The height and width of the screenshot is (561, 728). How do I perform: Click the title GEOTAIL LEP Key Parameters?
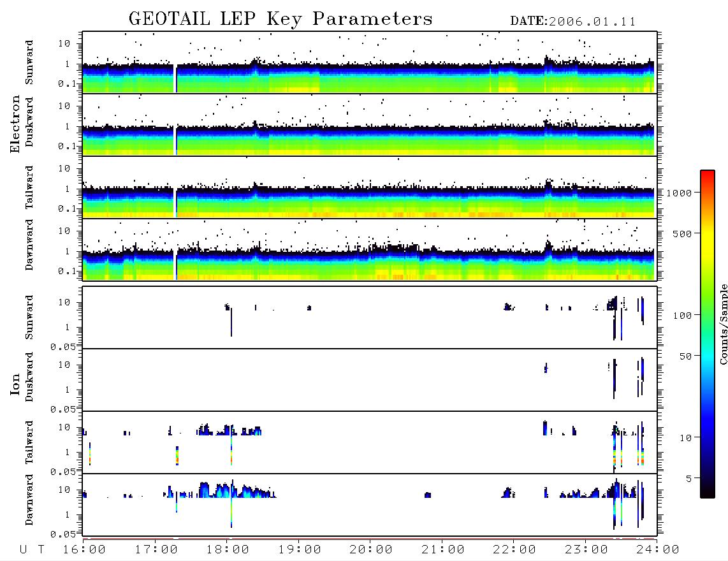click(x=280, y=19)
